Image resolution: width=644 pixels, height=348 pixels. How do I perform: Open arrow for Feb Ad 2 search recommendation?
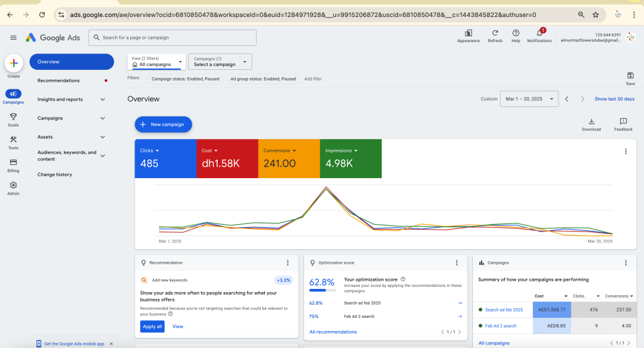460,317
